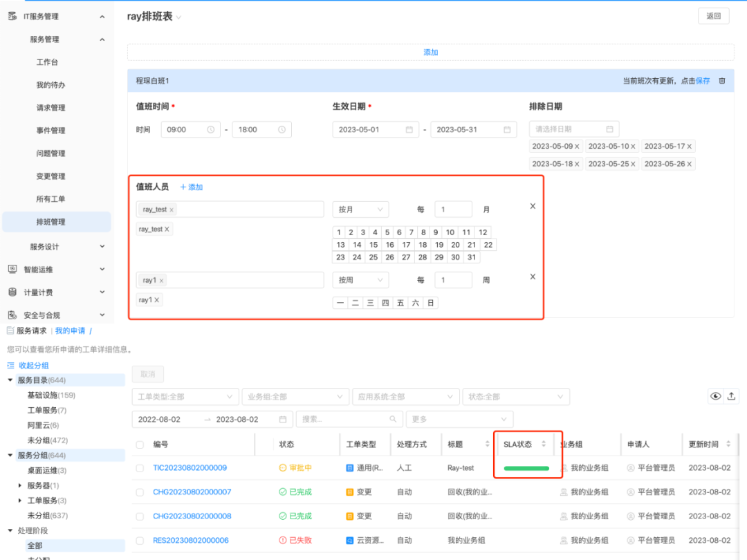747x560 pixels.
Task: Click the green SLA progress bar on Ray-test row
Action: (x=526, y=467)
